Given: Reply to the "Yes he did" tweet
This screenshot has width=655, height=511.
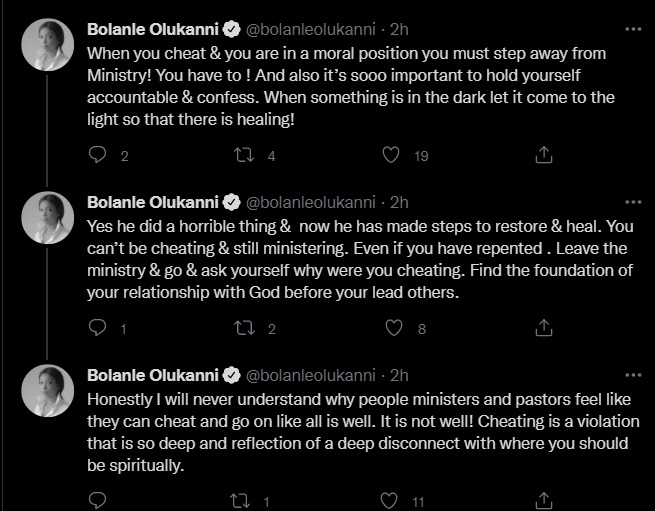Looking at the screenshot, I should (97, 327).
